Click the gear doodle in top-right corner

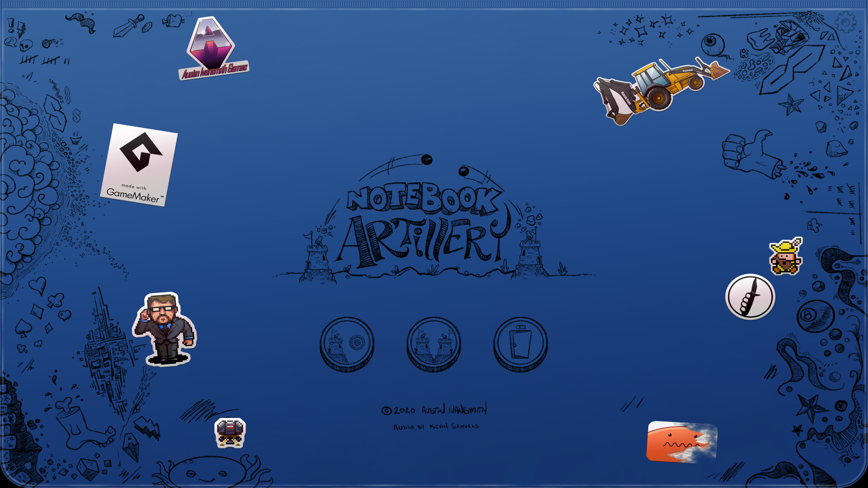point(845,22)
